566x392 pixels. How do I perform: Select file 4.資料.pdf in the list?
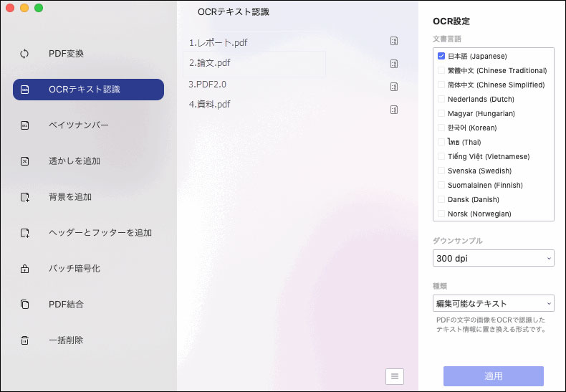pyautogui.click(x=209, y=105)
